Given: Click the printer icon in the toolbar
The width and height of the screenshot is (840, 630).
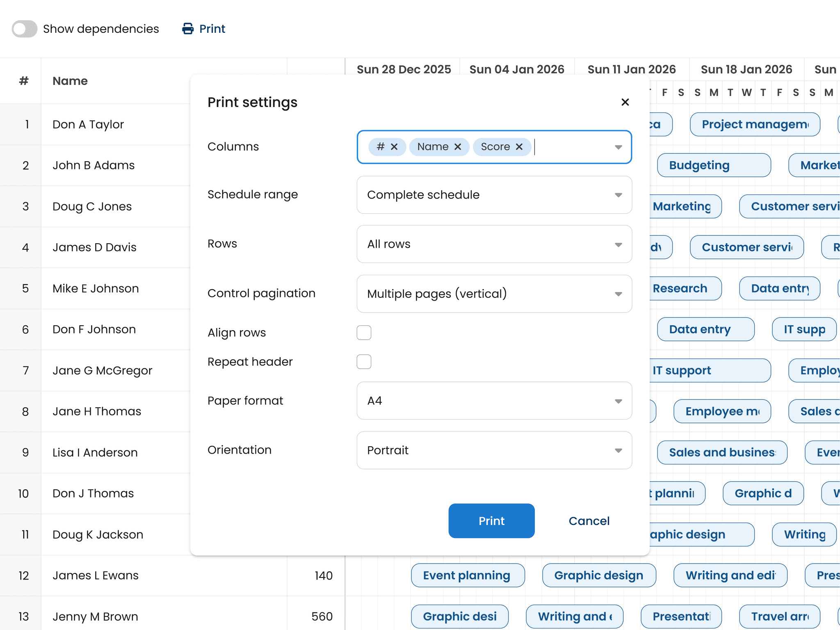Looking at the screenshot, I should (x=188, y=29).
